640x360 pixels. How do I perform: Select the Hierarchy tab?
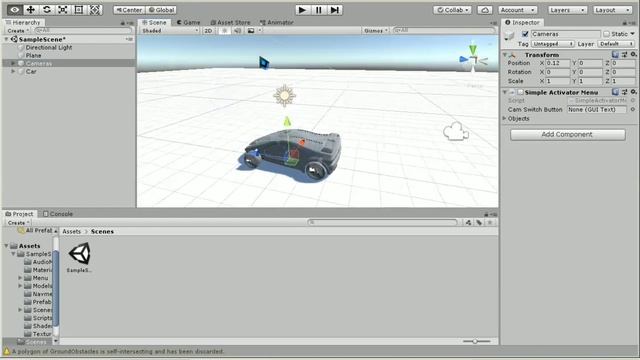pyautogui.click(x=23, y=22)
